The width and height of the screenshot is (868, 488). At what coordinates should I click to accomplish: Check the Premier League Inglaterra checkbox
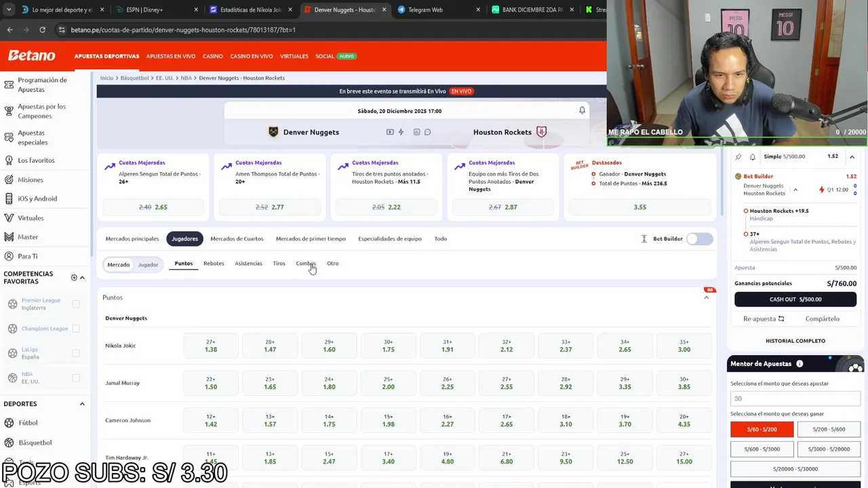click(76, 304)
